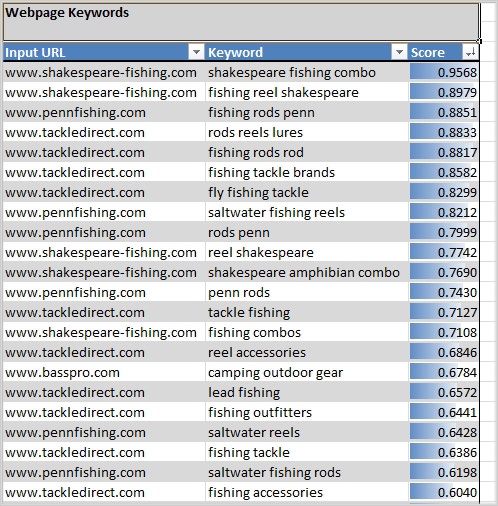This screenshot has height=506, width=498.
Task: Click the 'saltwater fishing reels' keyword cell
Action: coord(307,212)
